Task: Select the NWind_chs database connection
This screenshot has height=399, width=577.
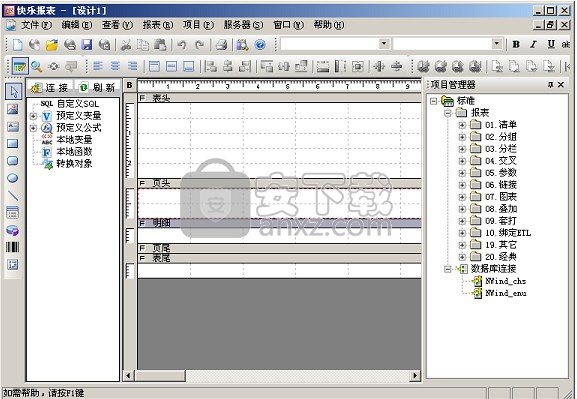Action: (x=506, y=281)
